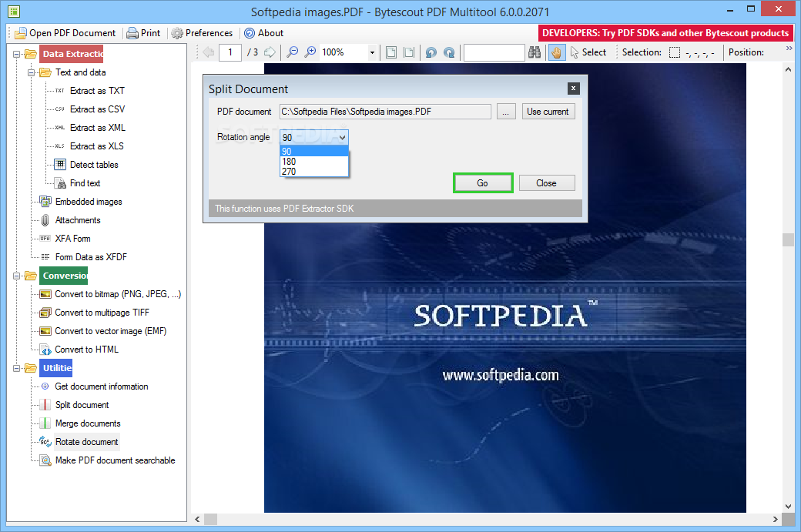Click the Use current button
This screenshot has width=801, height=532.
pyautogui.click(x=548, y=112)
